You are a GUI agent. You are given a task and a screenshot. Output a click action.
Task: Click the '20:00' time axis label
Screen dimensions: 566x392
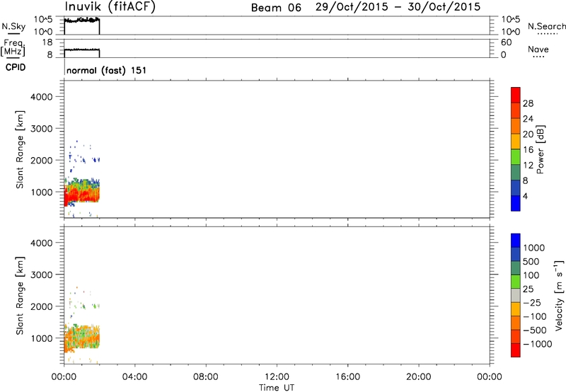[419, 377]
